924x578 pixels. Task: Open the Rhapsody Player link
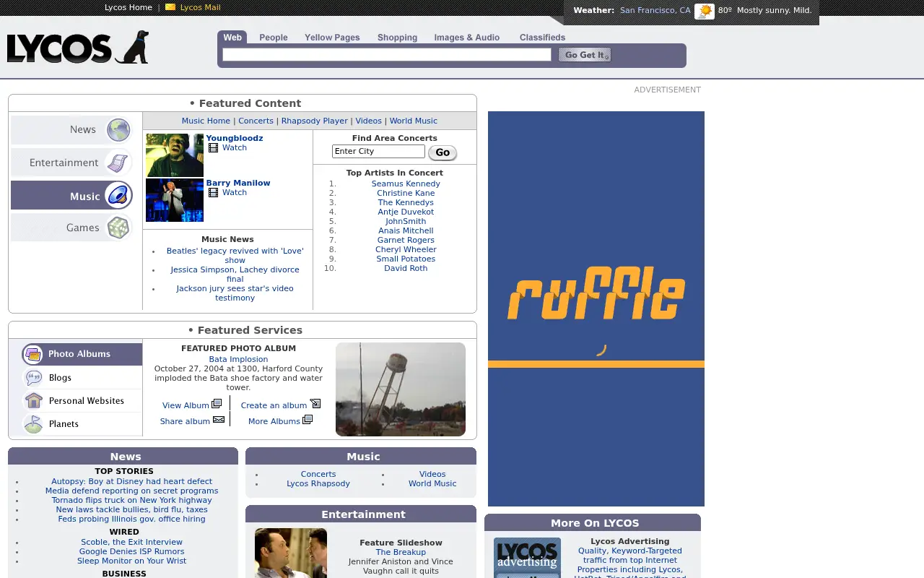tap(315, 121)
